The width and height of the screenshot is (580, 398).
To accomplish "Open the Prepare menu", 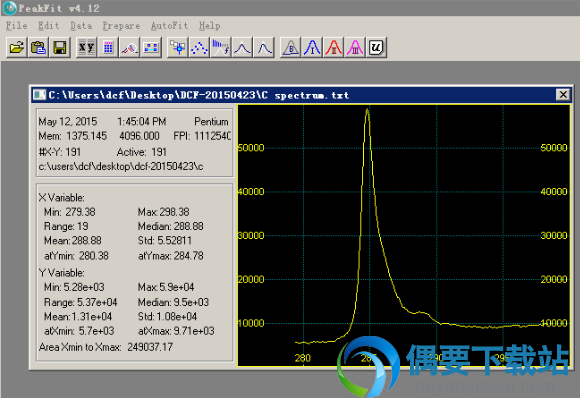I will (121, 26).
